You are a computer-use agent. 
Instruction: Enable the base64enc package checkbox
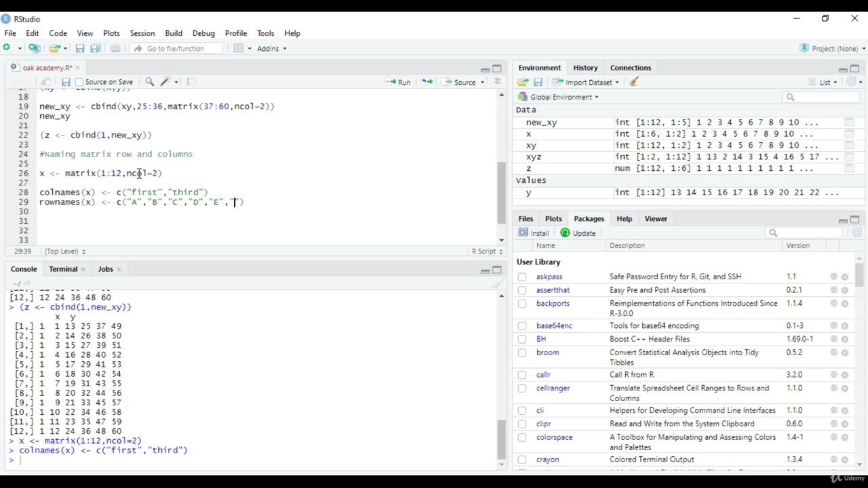click(x=522, y=326)
